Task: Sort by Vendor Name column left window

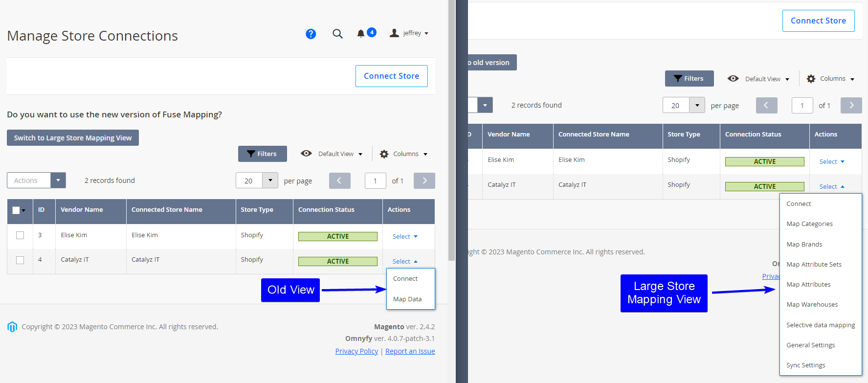Action: click(91, 211)
